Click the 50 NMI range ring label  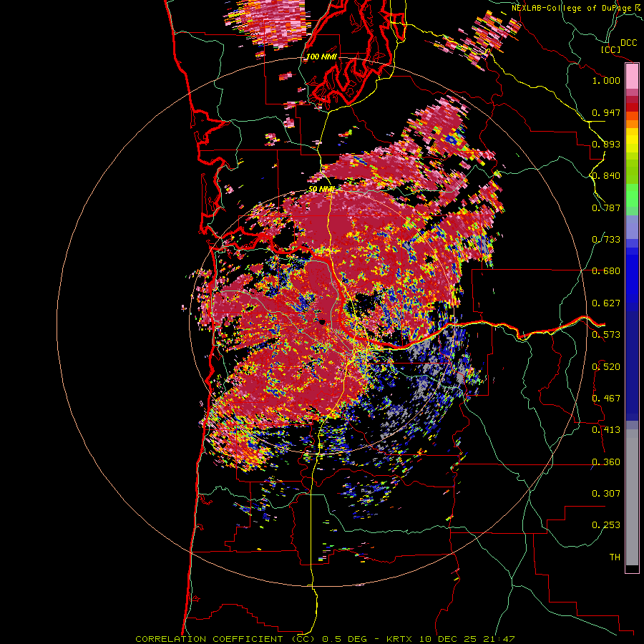click(321, 189)
